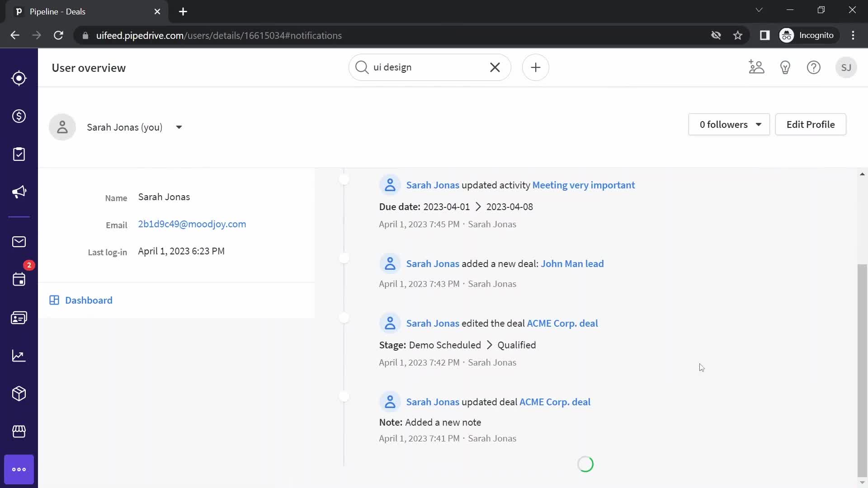Click the Pipeline deals home icon
This screenshot has height=488, width=868.
[19, 78]
